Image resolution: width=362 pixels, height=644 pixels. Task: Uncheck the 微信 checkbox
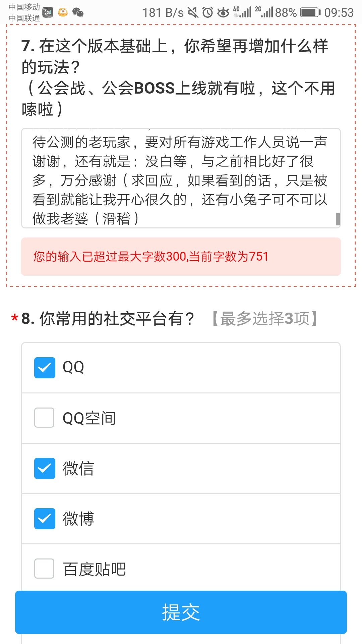(x=45, y=468)
